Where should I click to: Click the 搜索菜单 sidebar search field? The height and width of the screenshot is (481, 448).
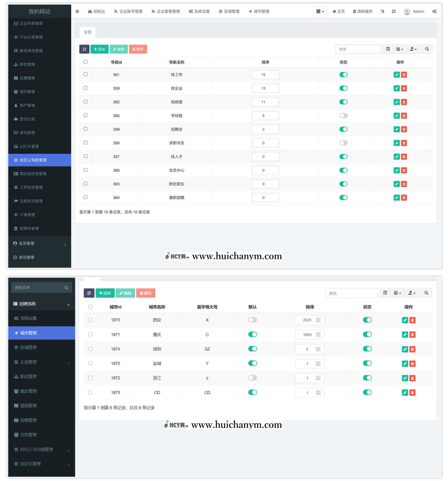(38, 288)
